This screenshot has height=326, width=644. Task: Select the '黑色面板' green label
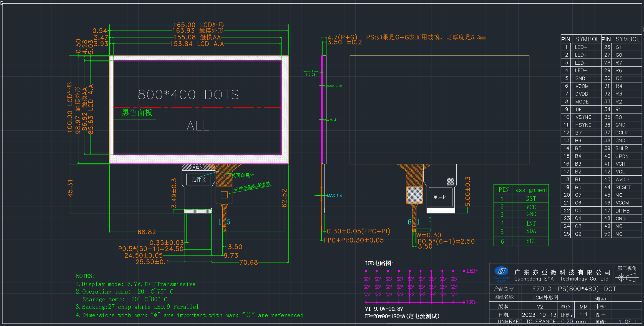[137, 112]
